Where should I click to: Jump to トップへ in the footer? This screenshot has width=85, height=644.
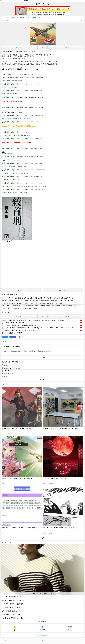point(81,641)
